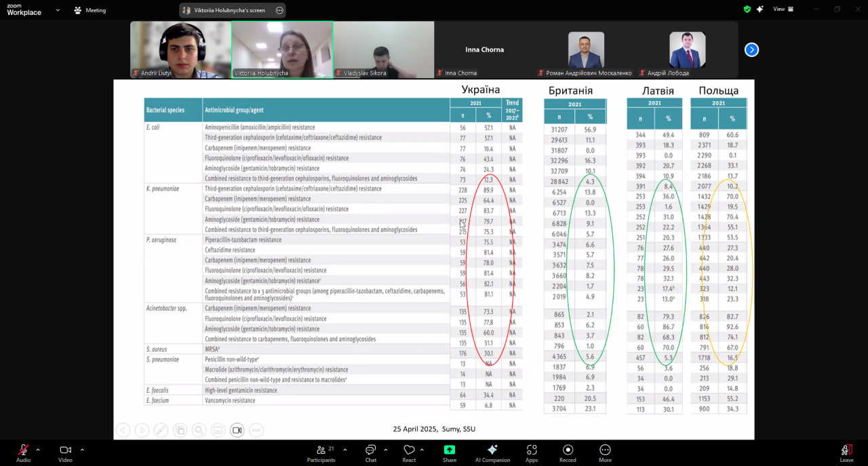The width and height of the screenshot is (868, 466).
Task: Open the React menu
Action: (409, 452)
